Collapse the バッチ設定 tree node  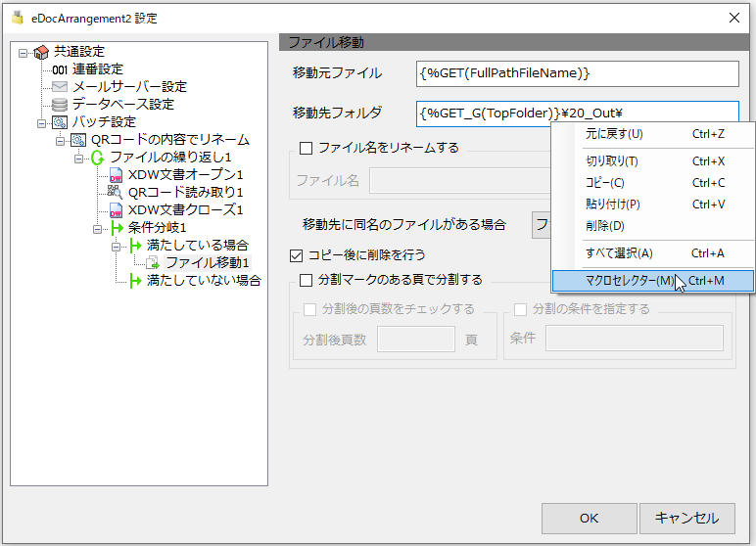click(42, 123)
